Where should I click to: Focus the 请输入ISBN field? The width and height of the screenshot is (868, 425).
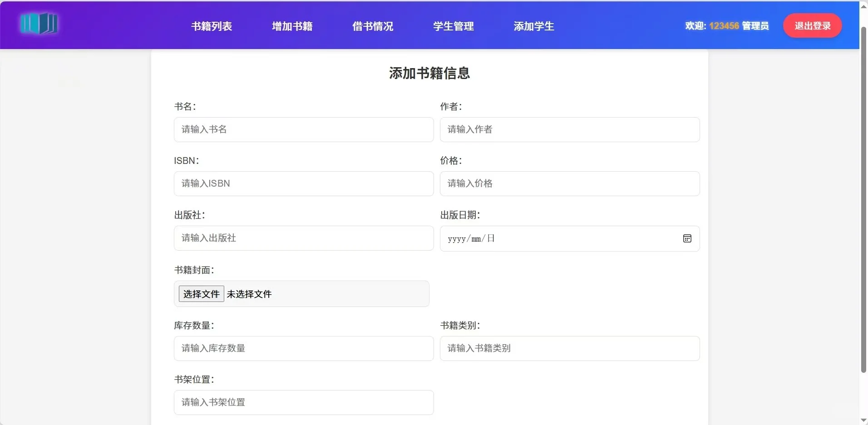pyautogui.click(x=304, y=183)
